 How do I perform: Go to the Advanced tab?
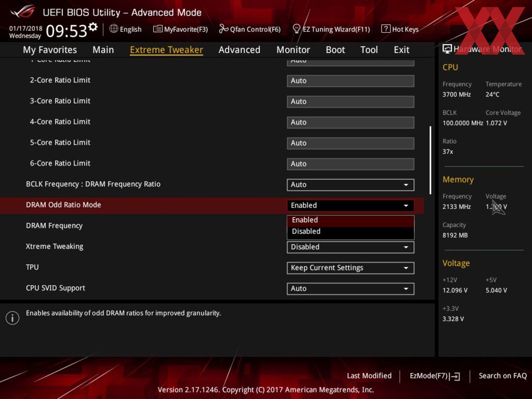point(239,50)
